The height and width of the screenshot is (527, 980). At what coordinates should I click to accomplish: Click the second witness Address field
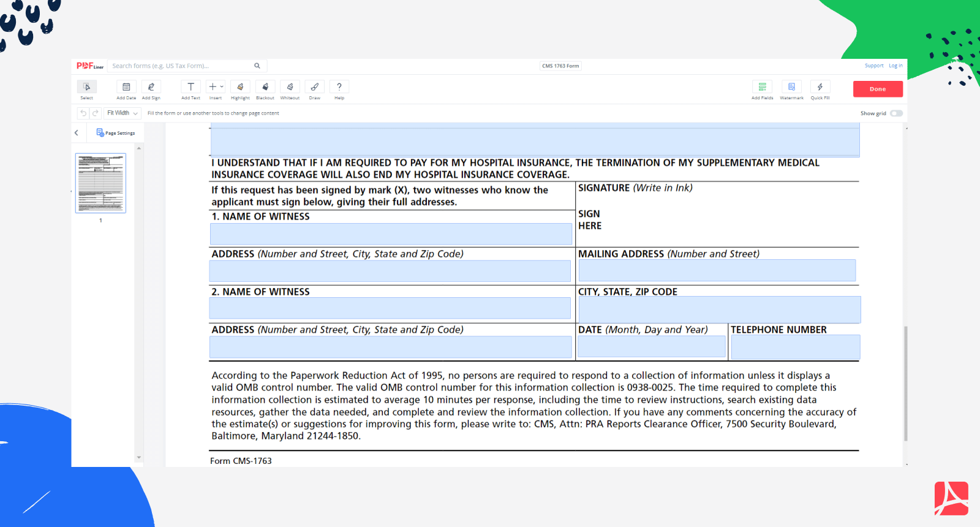pos(391,347)
